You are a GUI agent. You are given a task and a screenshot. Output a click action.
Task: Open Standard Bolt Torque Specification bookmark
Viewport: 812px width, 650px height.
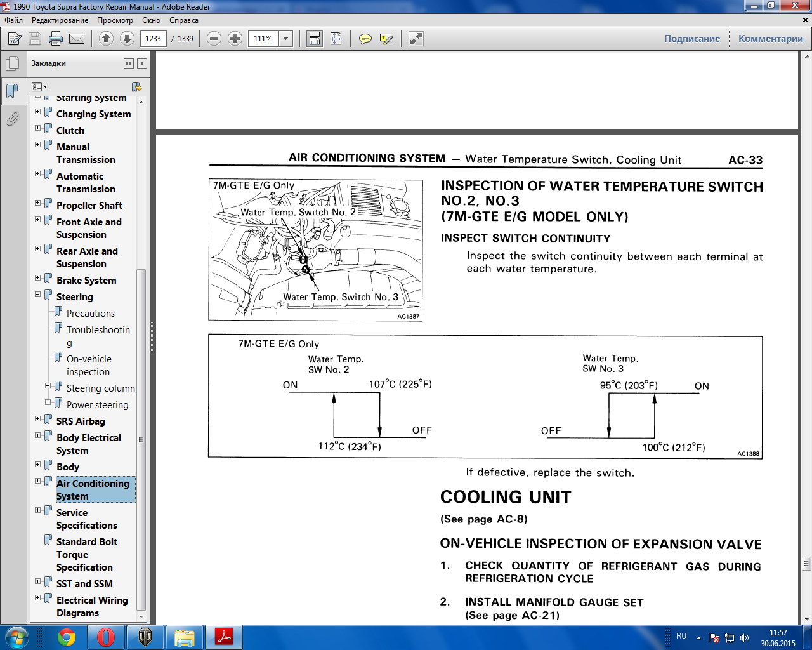click(x=87, y=555)
